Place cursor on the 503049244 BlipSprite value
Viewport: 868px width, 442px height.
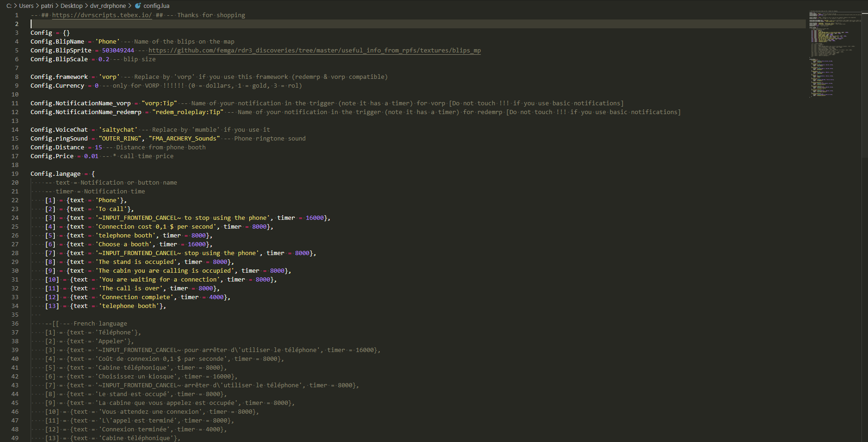[x=118, y=51]
